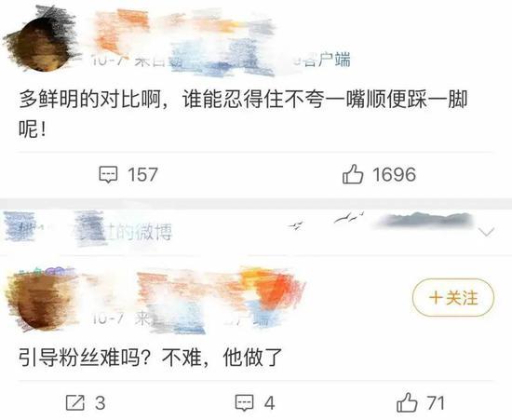The height and width of the screenshot is (420, 512).
Task: Tap the 1696 like count number
Action: (394, 174)
